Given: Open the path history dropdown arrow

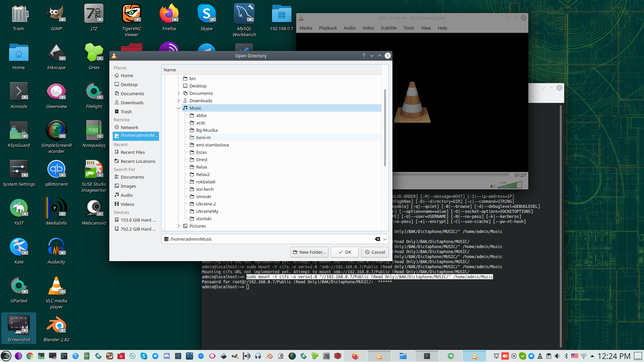Looking at the screenshot, I should pyautogui.click(x=385, y=239).
